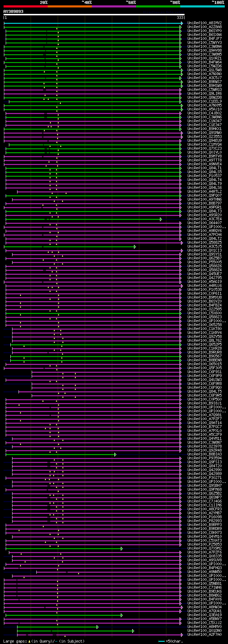Select label UniRef100_O64407
The width and height of the screenshot is (228, 644).
[204, 223]
